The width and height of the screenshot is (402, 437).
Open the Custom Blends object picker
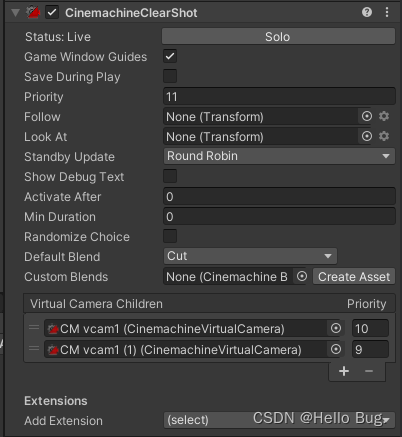click(302, 276)
